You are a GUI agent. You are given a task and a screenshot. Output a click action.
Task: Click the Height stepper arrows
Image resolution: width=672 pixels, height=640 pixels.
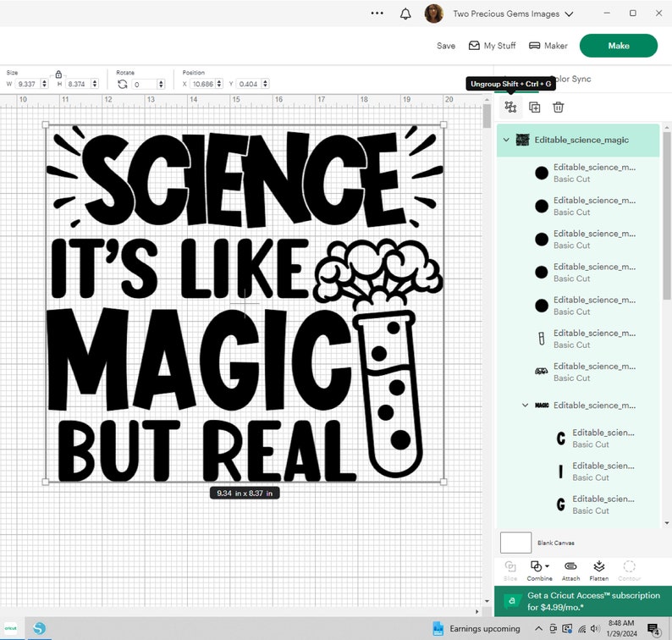(95, 84)
